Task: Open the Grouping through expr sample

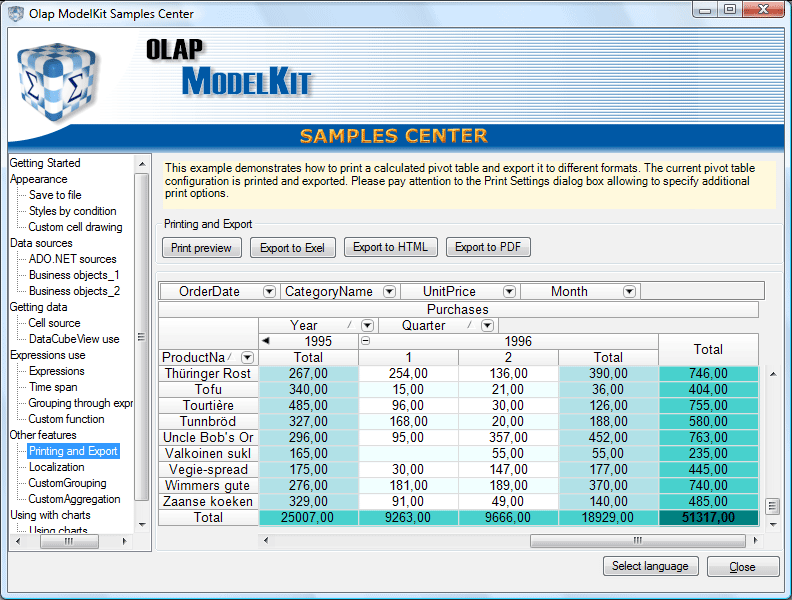Action: point(80,403)
